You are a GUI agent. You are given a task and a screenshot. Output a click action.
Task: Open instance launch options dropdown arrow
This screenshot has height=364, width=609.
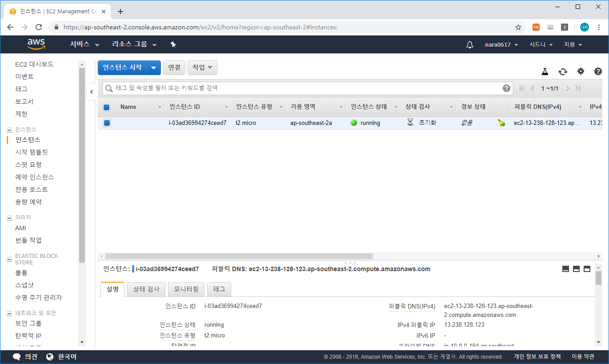click(153, 68)
